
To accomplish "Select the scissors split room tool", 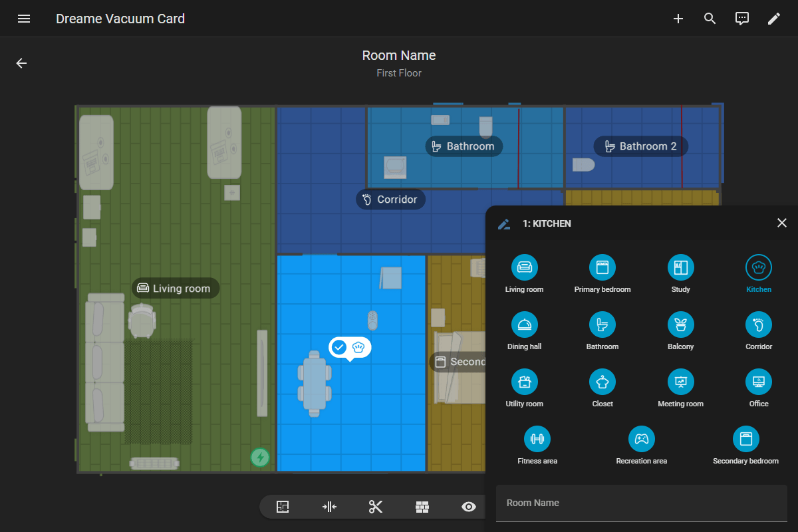I will coord(376,507).
